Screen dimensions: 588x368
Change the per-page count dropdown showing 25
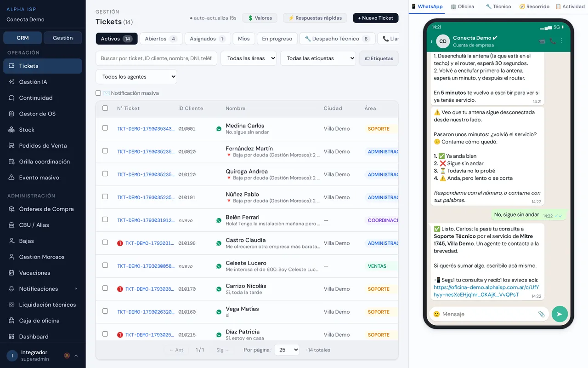[x=287, y=350]
